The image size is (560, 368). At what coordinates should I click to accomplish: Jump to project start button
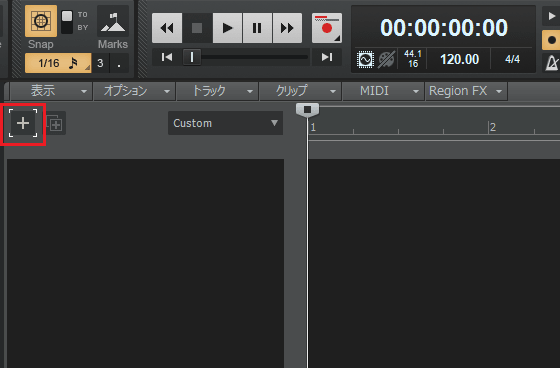click(167, 57)
